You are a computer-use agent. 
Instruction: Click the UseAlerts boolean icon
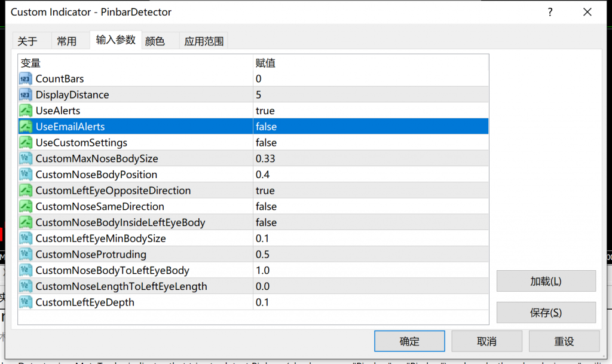coord(26,111)
